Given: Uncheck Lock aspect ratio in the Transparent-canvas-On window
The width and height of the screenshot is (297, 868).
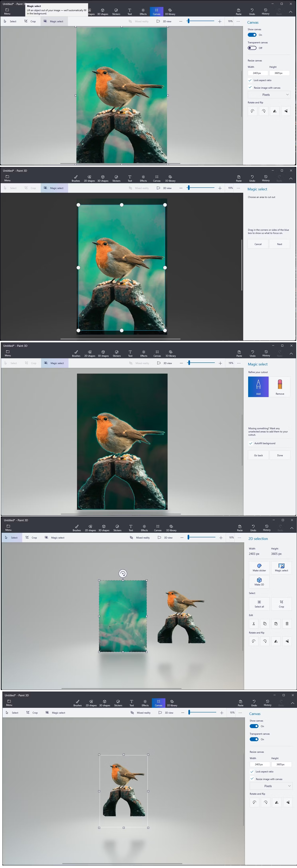Looking at the screenshot, I should pyautogui.click(x=252, y=772).
